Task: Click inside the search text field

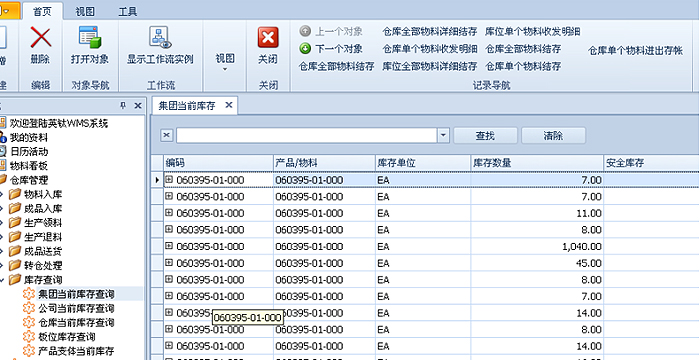Action: [306, 135]
